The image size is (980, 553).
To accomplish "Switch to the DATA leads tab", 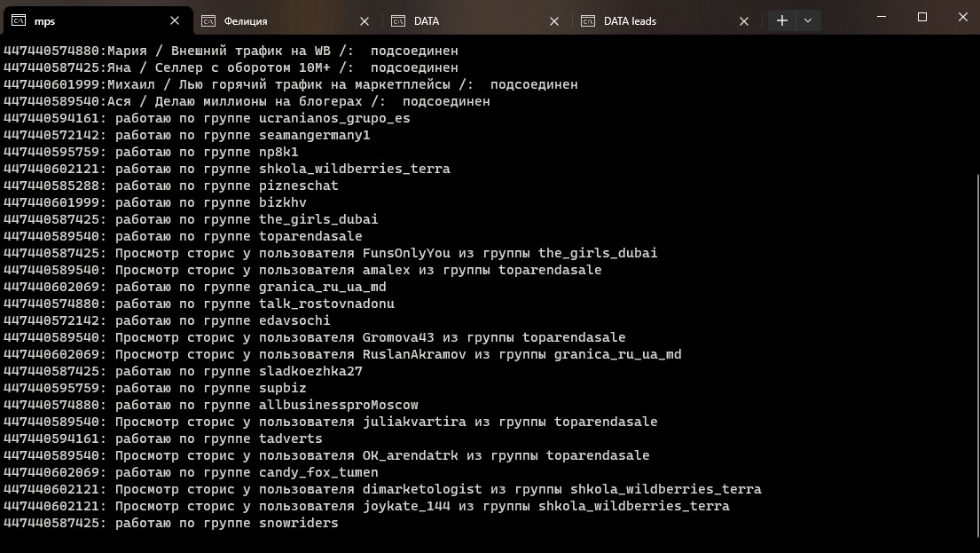I will click(666, 20).
